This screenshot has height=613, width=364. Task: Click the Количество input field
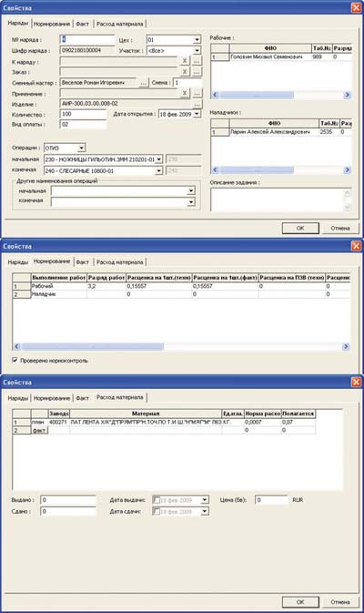(x=83, y=114)
